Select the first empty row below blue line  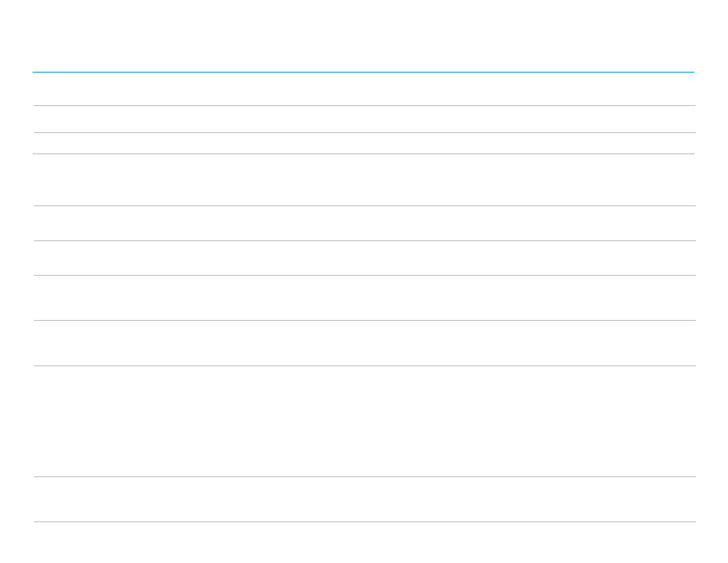(x=363, y=89)
